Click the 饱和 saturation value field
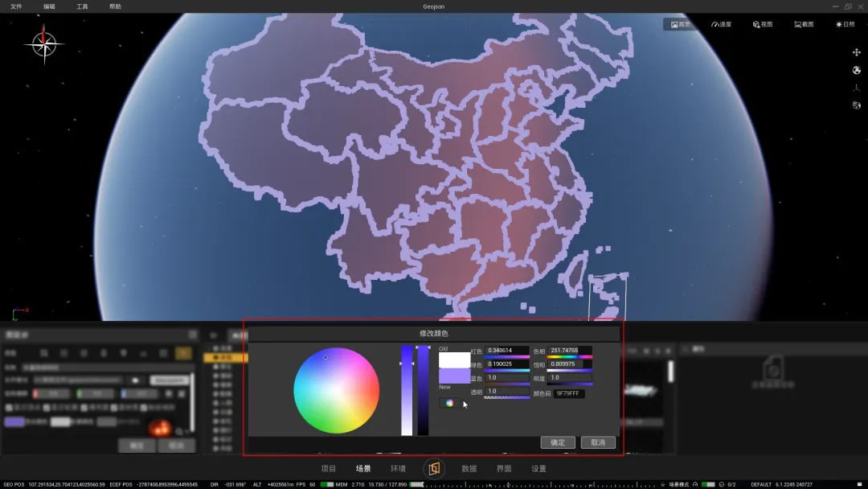 point(570,364)
